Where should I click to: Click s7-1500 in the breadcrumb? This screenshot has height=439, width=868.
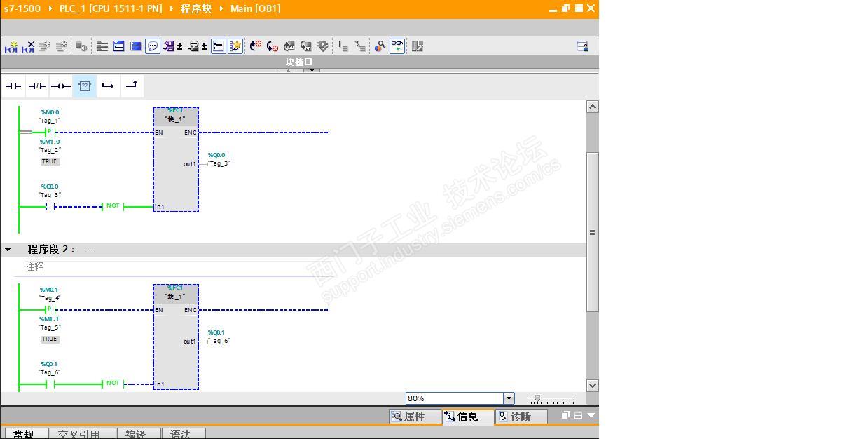click(x=22, y=8)
